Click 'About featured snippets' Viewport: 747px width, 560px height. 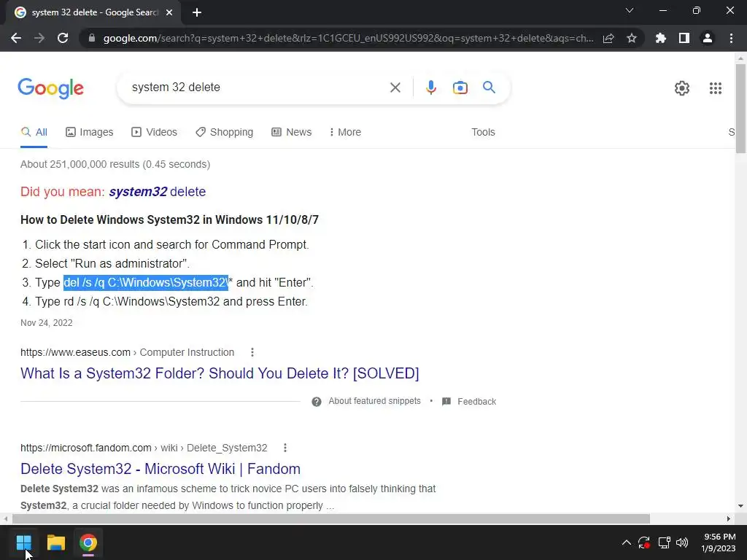tap(374, 401)
